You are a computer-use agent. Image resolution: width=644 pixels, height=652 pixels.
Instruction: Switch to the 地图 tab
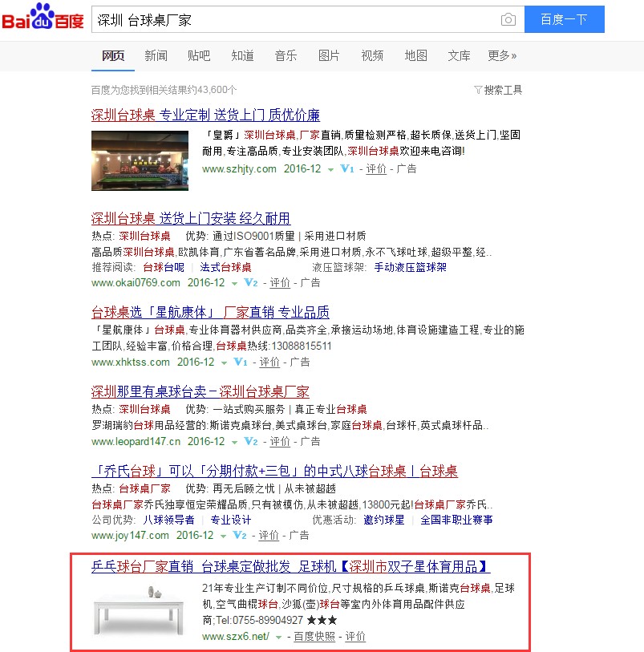415,55
